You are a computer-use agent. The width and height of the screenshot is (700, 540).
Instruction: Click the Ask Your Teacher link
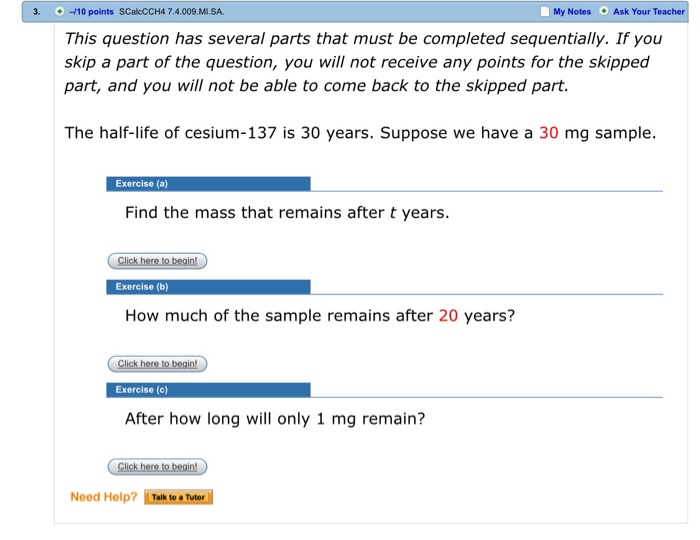click(x=648, y=12)
